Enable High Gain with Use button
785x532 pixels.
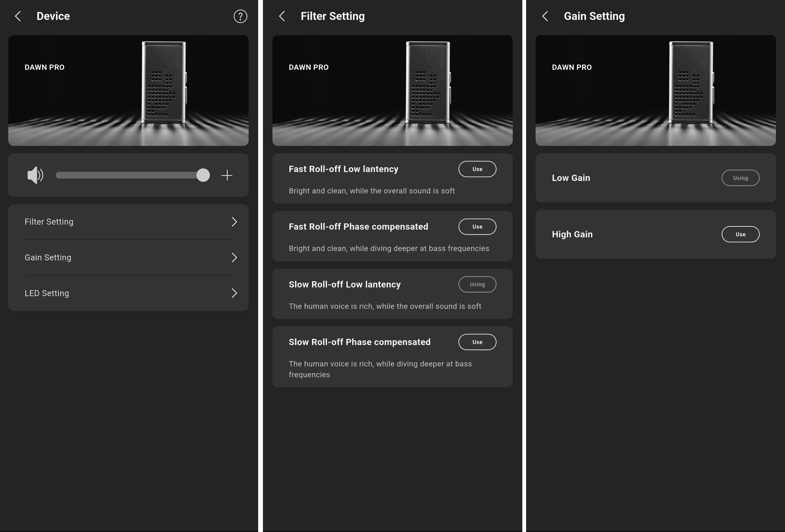740,234
